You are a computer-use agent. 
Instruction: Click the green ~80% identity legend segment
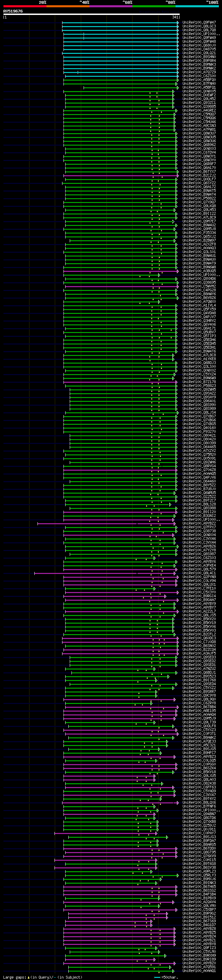pyautogui.click(x=154, y=6)
